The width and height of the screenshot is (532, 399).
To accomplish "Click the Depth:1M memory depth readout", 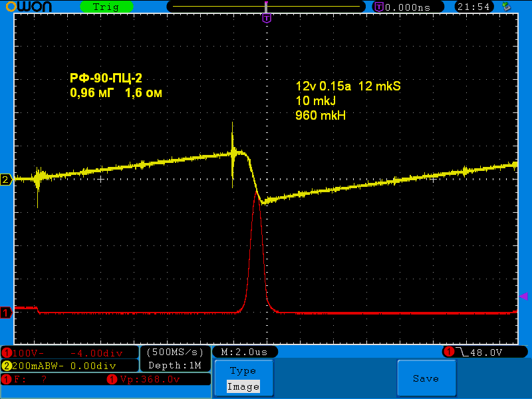I will 175,365.
